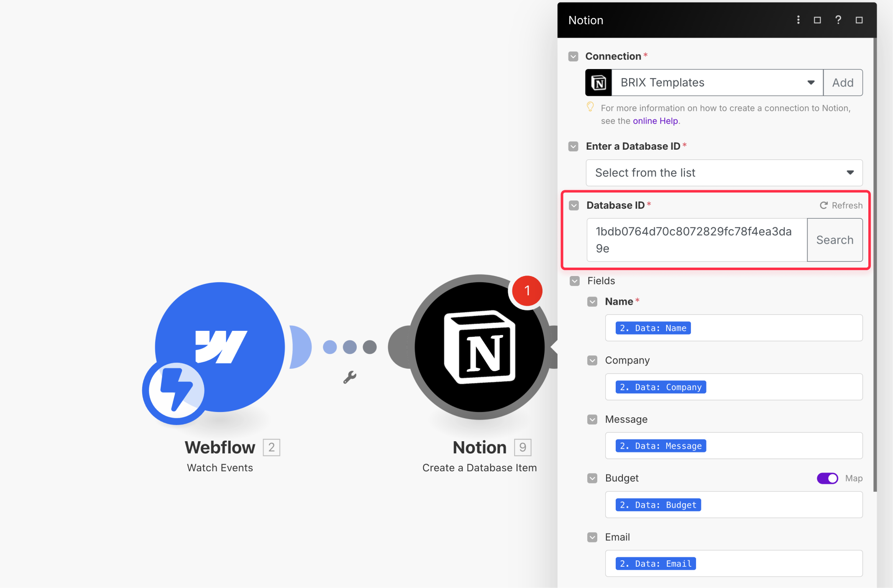Select the '2. Data: Message' mapped tag
Screen dimensions: 893x588
click(x=661, y=446)
